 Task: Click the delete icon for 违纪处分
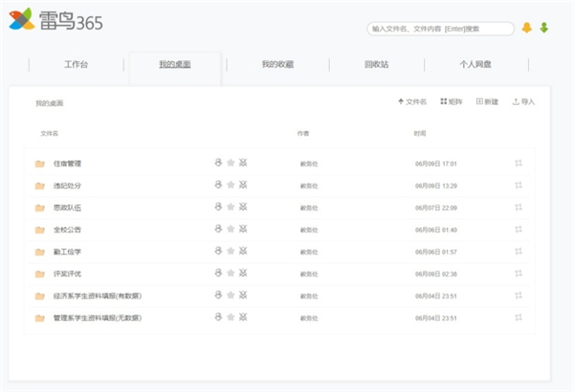(x=243, y=185)
